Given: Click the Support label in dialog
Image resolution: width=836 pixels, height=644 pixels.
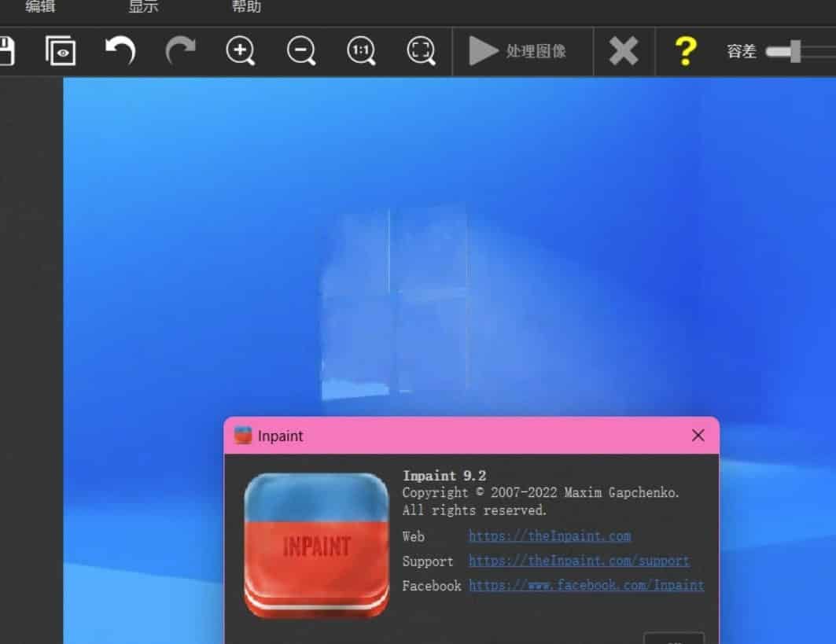Looking at the screenshot, I should (428, 561).
